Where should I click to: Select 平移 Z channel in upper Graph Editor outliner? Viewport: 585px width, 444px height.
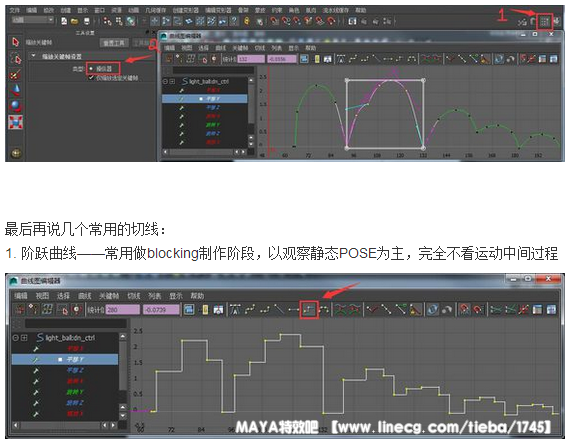(x=212, y=107)
